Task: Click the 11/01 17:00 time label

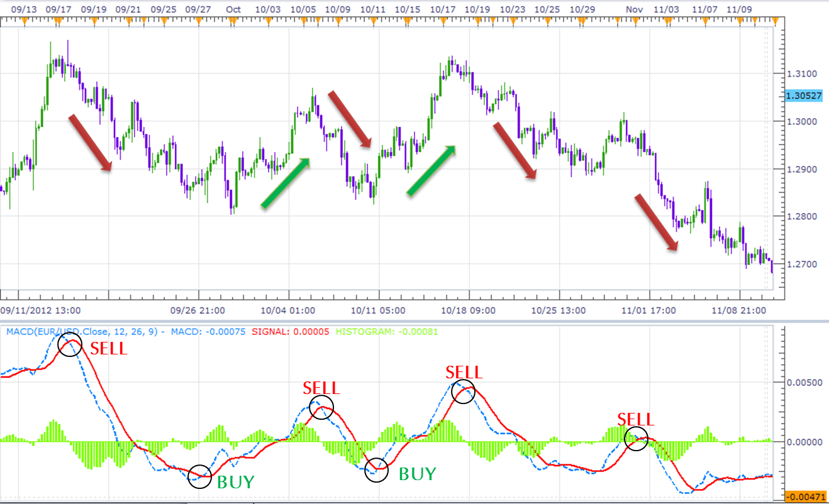Action: point(648,310)
